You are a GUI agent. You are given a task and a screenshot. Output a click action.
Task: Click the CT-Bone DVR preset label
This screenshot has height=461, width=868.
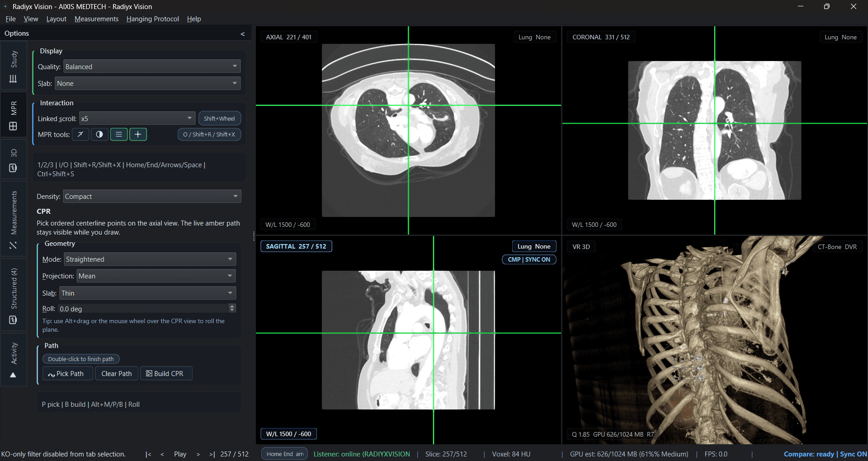click(837, 247)
